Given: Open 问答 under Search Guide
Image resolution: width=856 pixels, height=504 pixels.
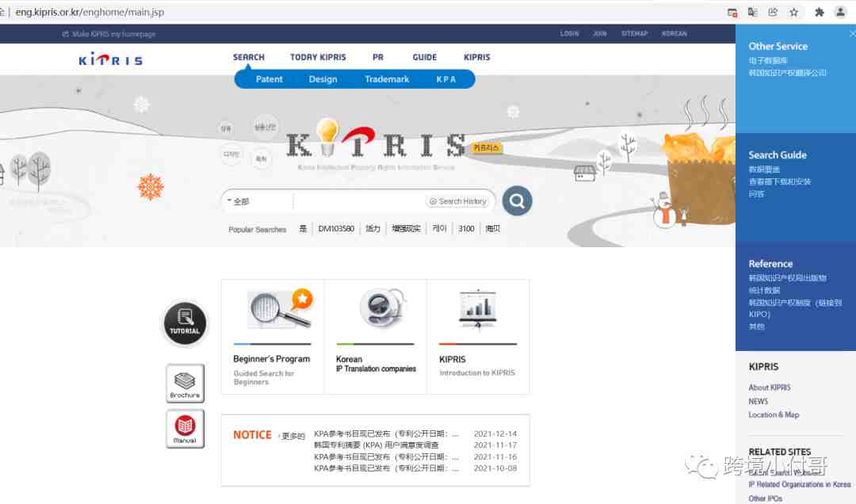Looking at the screenshot, I should pyautogui.click(x=756, y=194).
